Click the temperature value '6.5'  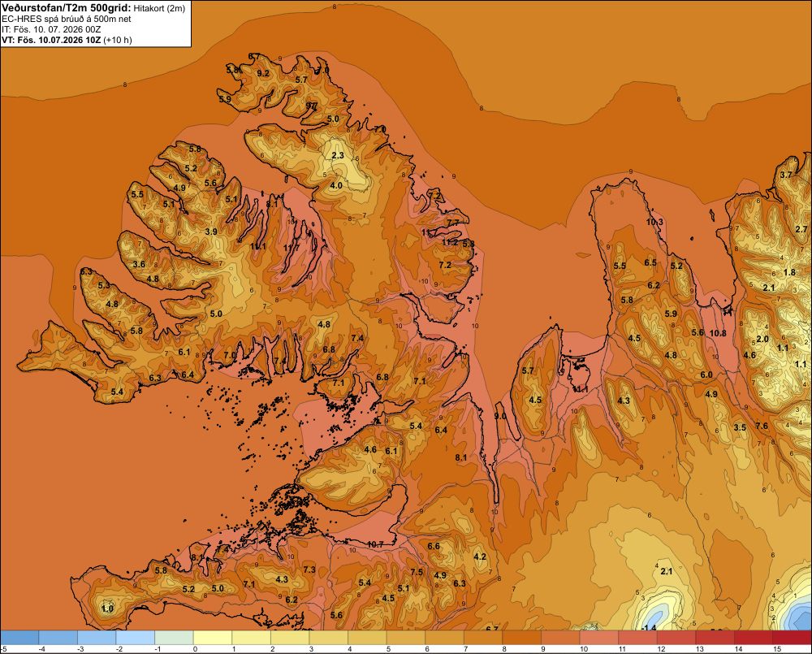point(650,262)
